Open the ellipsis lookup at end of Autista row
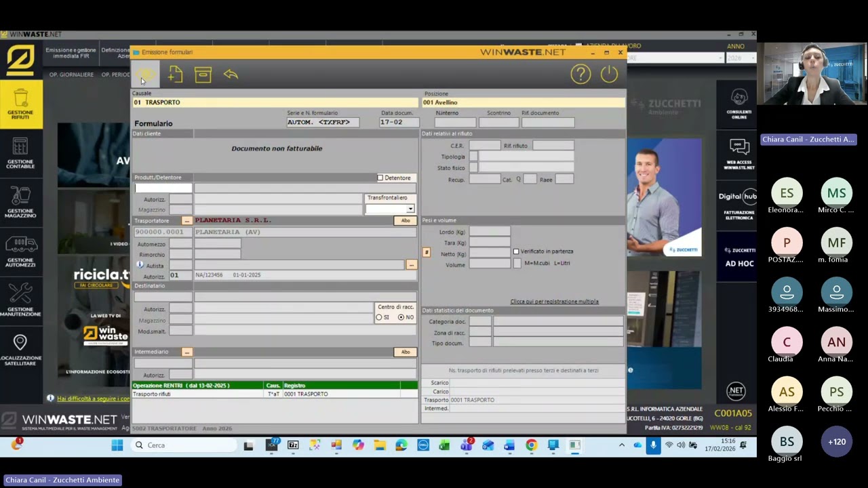The width and height of the screenshot is (868, 488). [x=411, y=265]
